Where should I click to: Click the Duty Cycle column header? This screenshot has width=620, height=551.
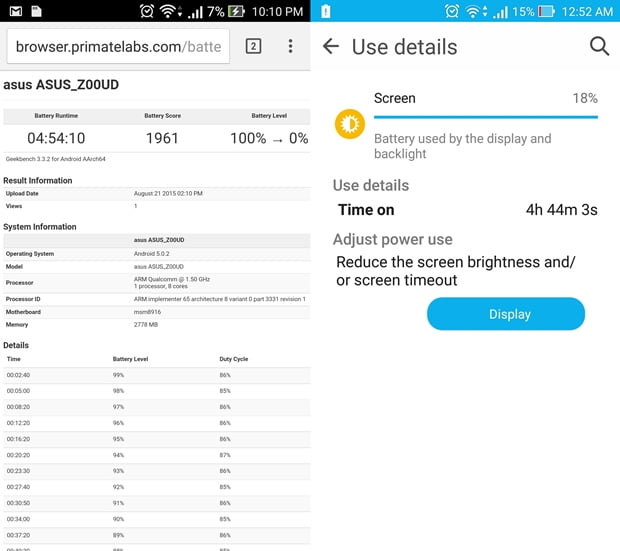(x=234, y=359)
